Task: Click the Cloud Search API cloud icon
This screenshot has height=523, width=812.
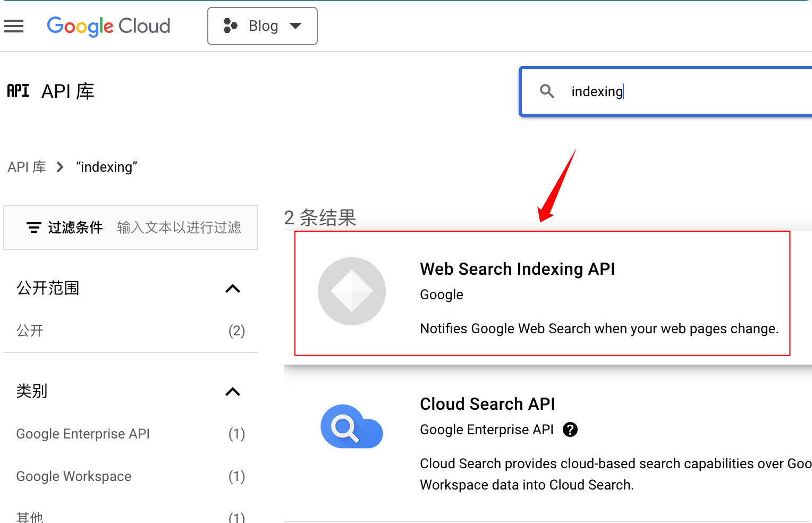Action: tap(352, 426)
